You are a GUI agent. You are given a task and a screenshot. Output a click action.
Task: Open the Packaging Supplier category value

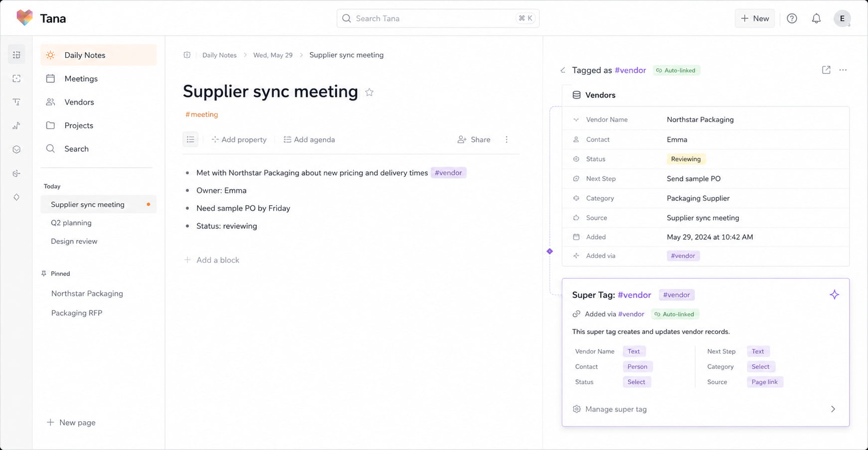(698, 198)
